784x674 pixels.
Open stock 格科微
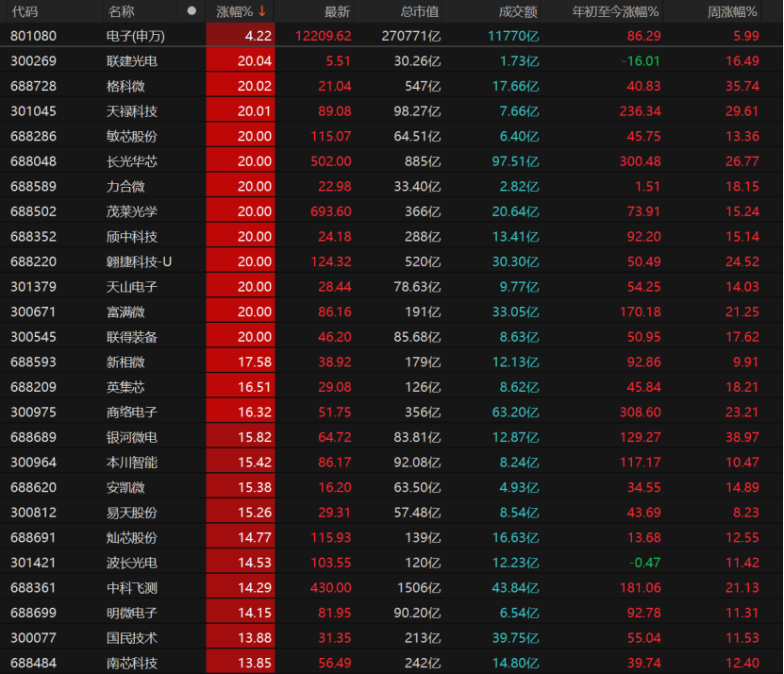(125, 86)
